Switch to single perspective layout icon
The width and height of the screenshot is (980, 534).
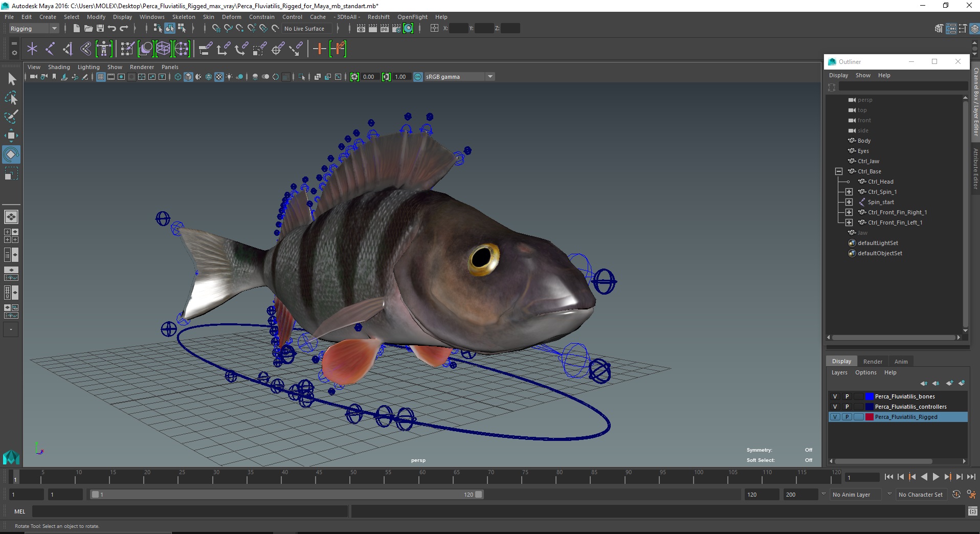[x=11, y=217]
